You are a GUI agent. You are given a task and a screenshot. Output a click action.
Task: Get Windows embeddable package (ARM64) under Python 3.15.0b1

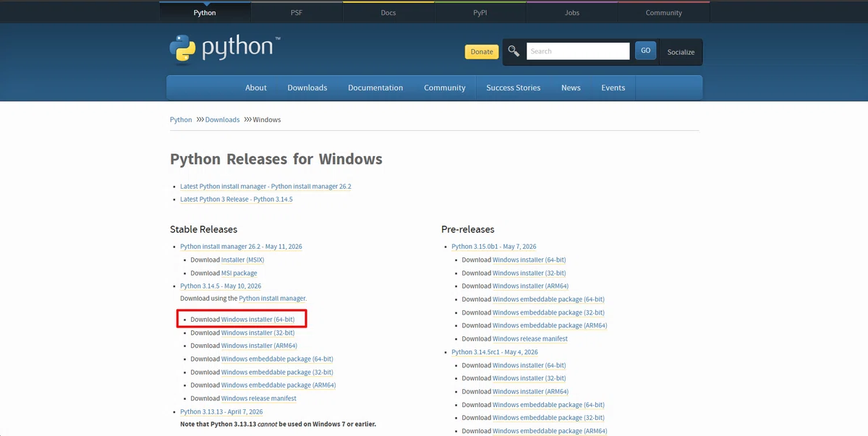click(550, 325)
